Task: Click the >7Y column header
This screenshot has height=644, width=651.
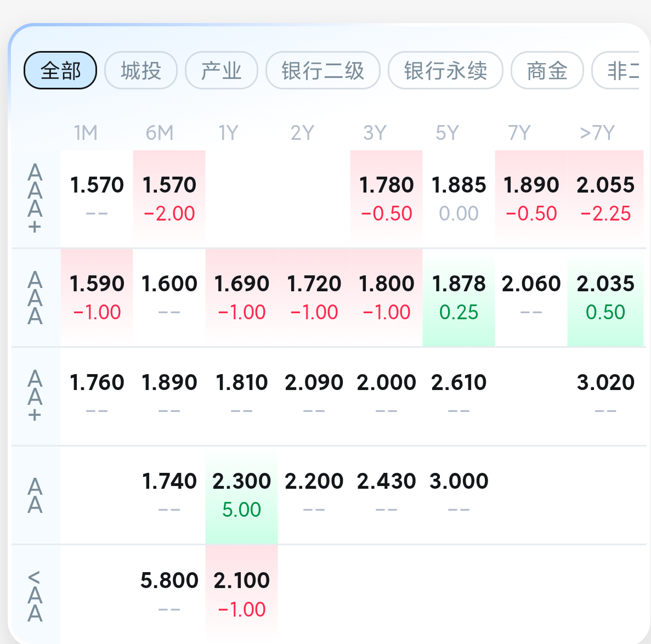Action: [597, 133]
